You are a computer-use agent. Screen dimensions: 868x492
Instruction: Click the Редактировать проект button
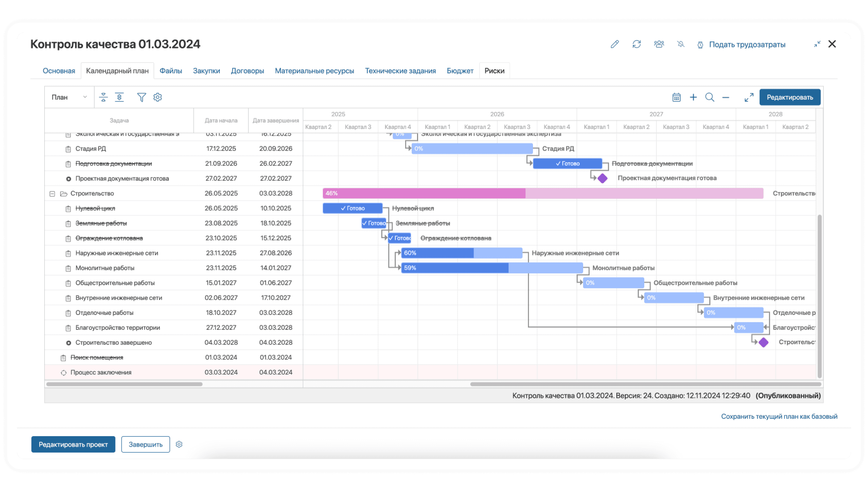73,444
